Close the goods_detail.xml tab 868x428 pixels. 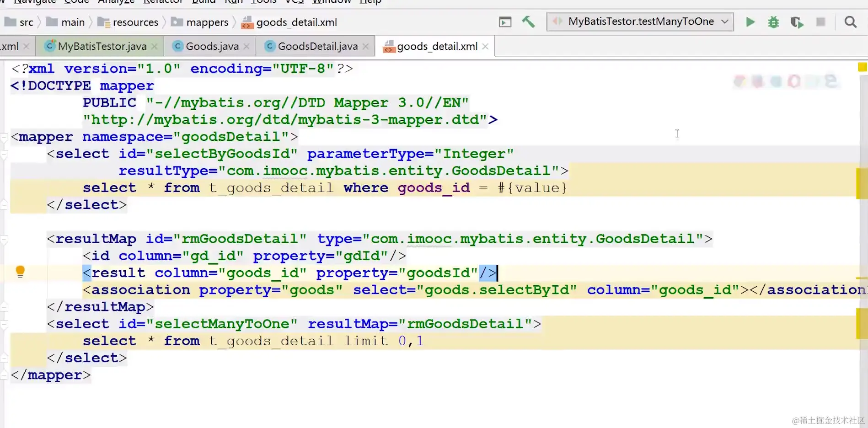485,46
